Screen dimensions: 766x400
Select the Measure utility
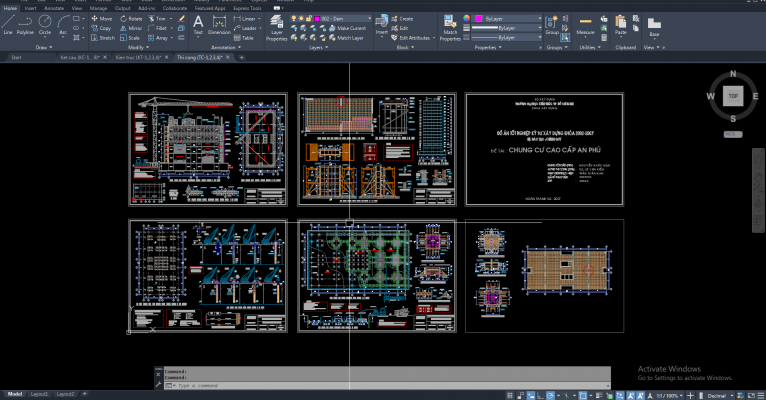point(585,25)
